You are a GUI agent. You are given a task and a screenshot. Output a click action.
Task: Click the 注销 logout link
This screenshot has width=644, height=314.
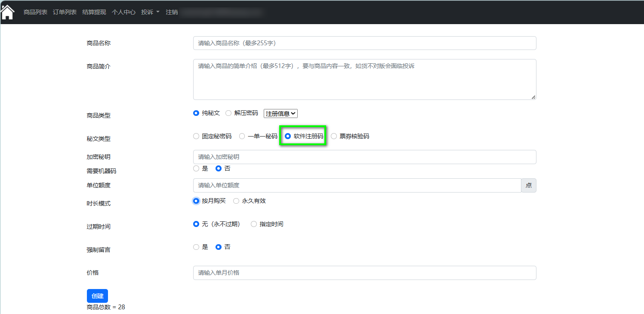pos(172,12)
